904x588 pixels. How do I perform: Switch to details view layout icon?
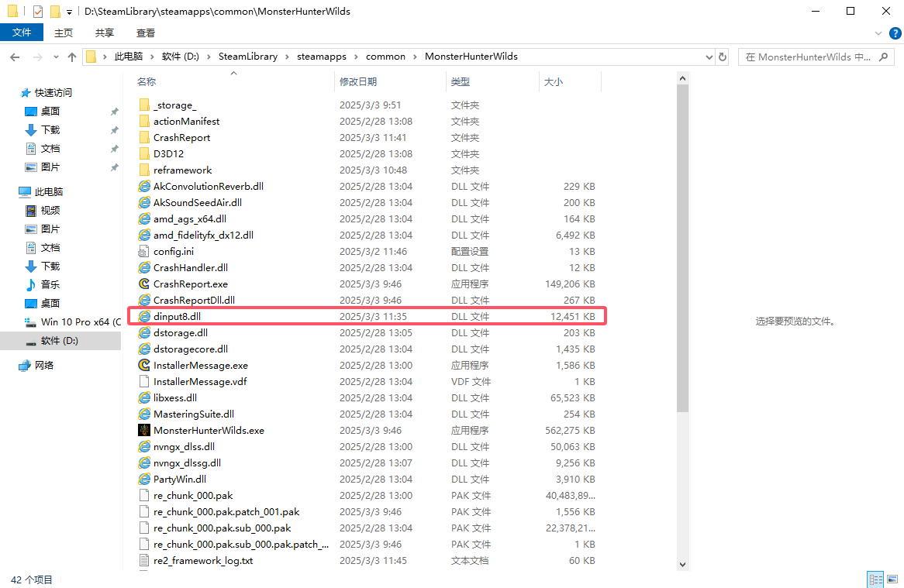click(875, 579)
